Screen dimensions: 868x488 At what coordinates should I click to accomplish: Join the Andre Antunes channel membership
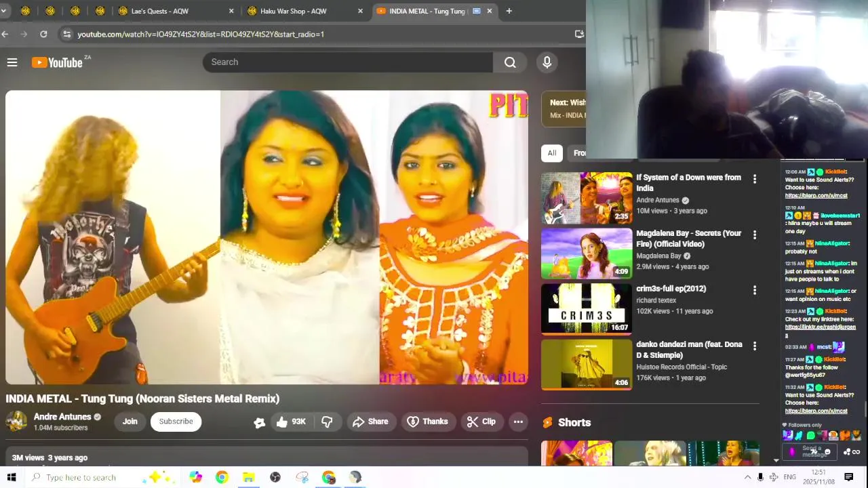point(130,422)
